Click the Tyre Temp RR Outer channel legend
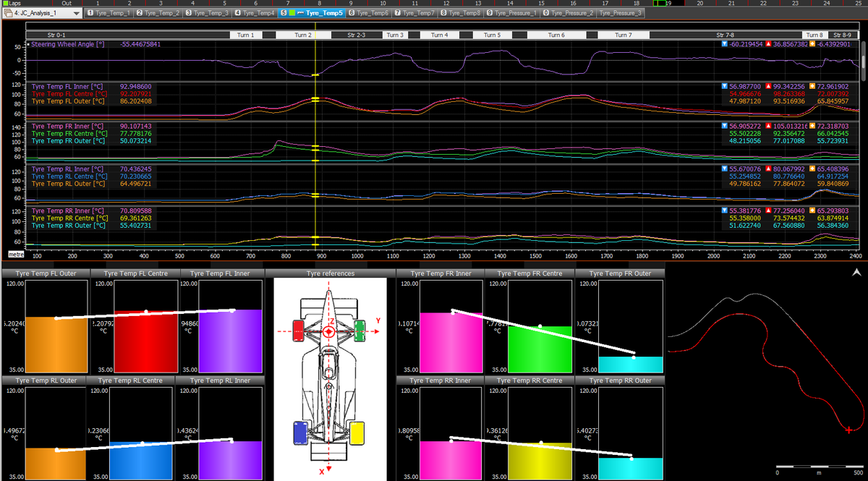The width and height of the screenshot is (868, 481). click(x=69, y=225)
